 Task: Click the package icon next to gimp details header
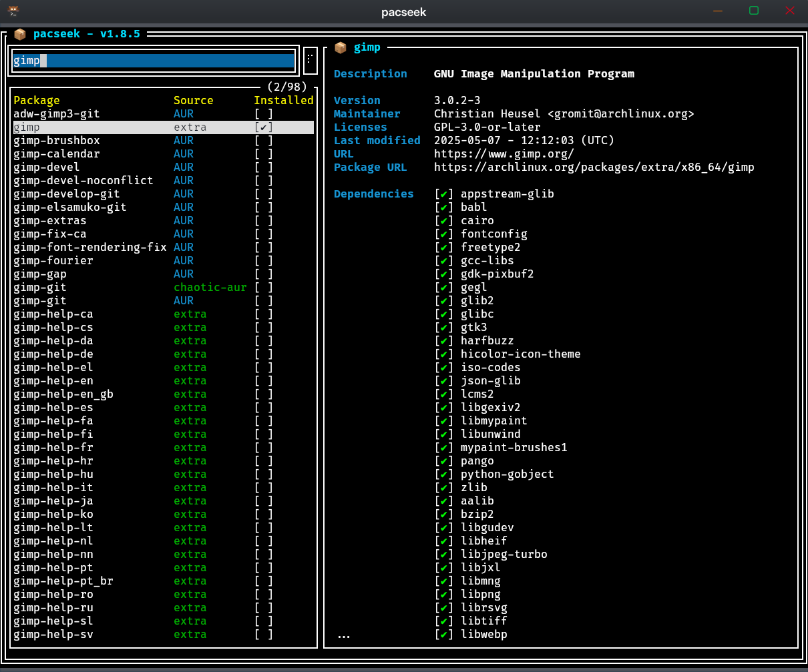pos(341,47)
